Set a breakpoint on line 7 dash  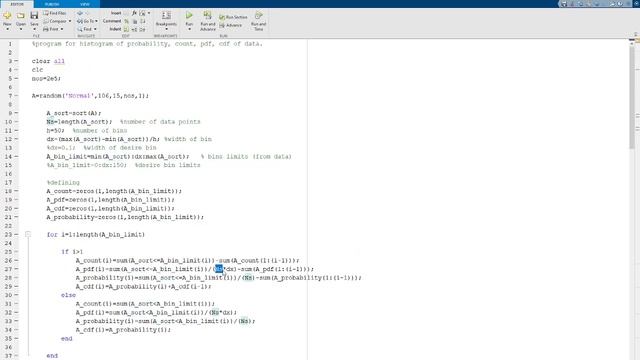click(16, 96)
